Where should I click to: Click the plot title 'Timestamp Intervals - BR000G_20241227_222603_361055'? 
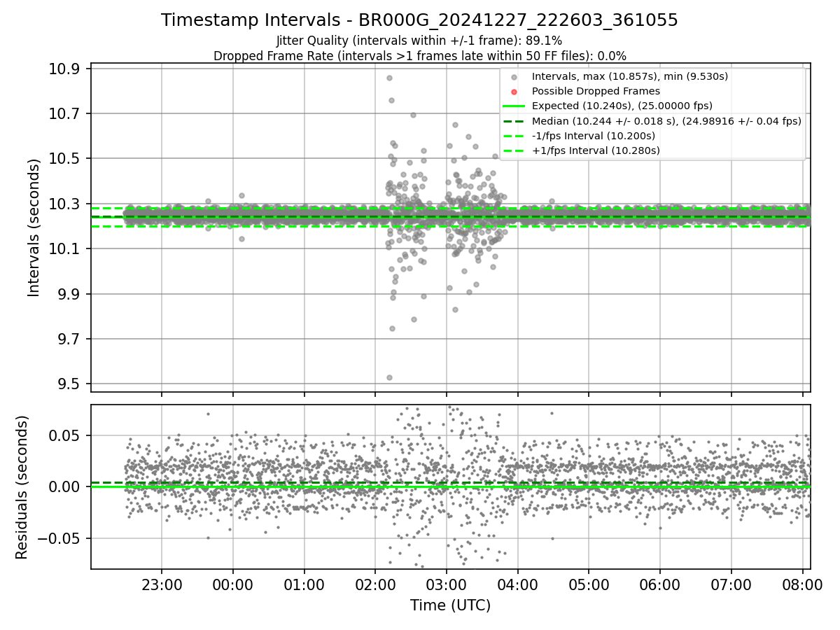(x=419, y=20)
